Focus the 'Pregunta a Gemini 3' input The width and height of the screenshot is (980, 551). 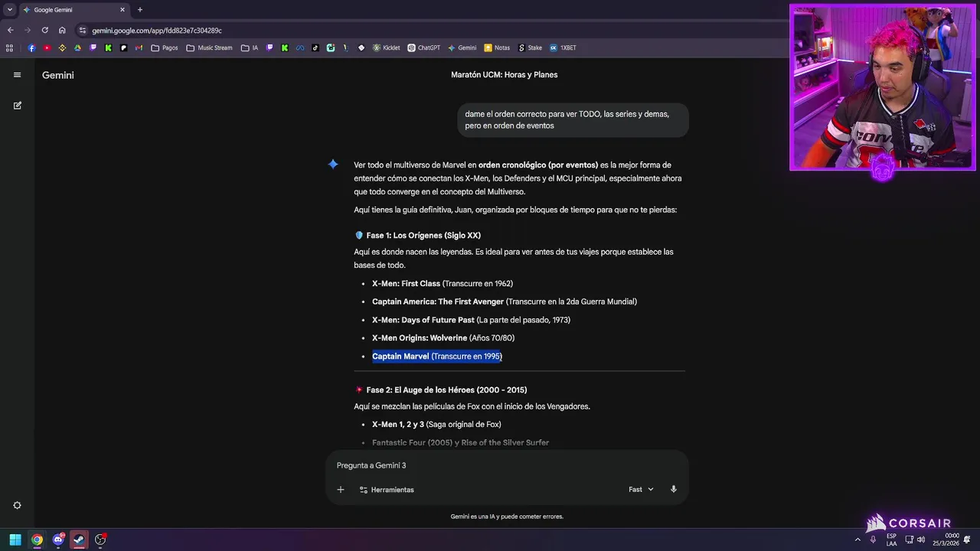(x=507, y=465)
